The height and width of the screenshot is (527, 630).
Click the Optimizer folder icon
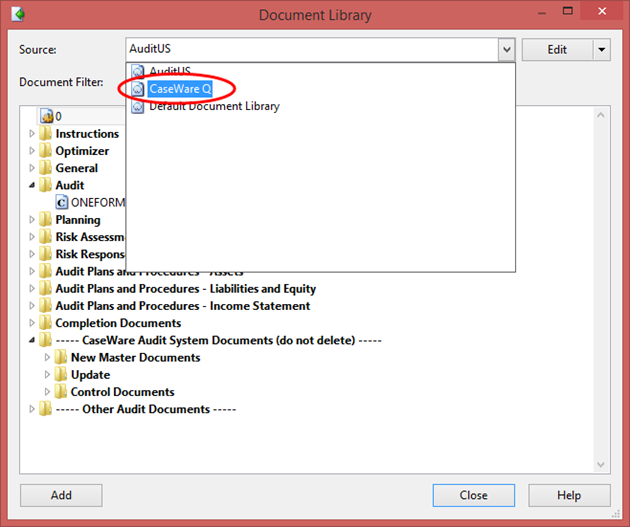tap(45, 151)
